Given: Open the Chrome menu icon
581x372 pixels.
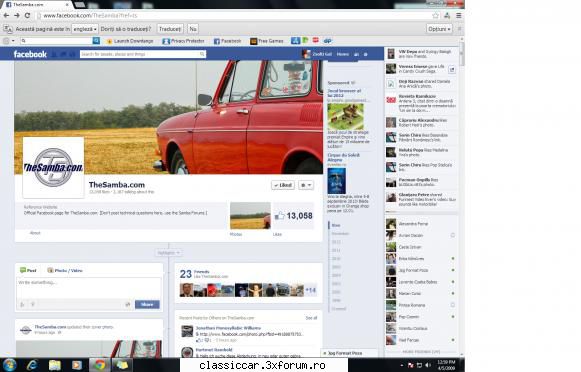Looking at the screenshot, I should pyautogui.click(x=459, y=16).
